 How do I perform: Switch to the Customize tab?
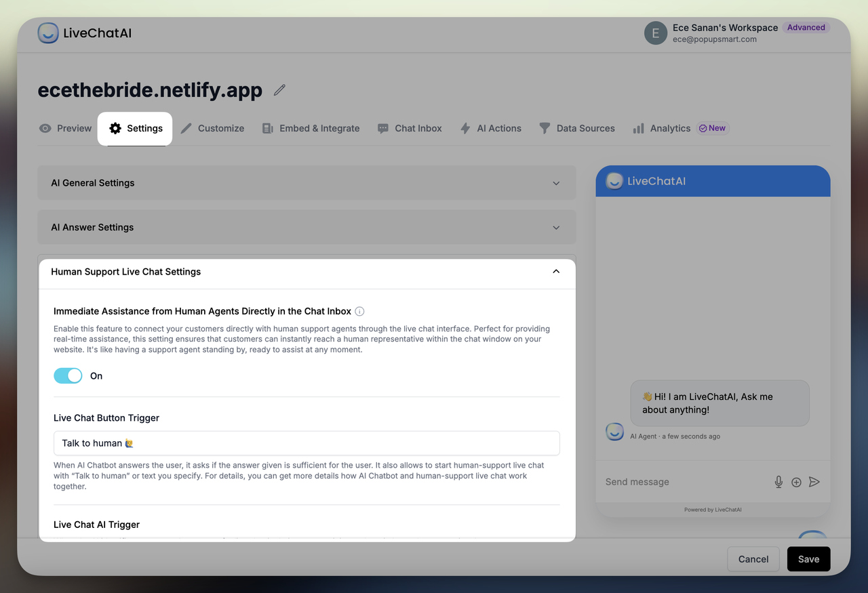pyautogui.click(x=212, y=128)
